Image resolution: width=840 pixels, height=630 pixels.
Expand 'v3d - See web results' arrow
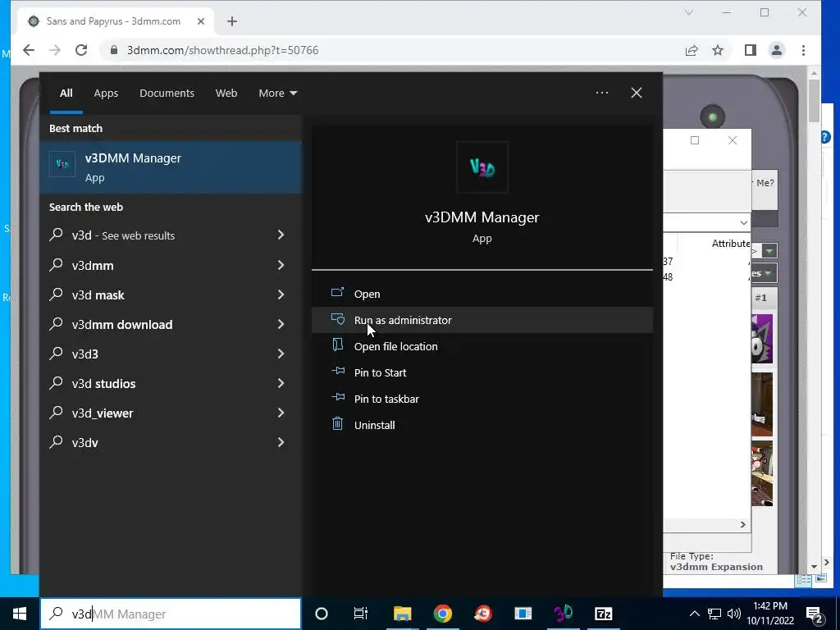point(281,235)
